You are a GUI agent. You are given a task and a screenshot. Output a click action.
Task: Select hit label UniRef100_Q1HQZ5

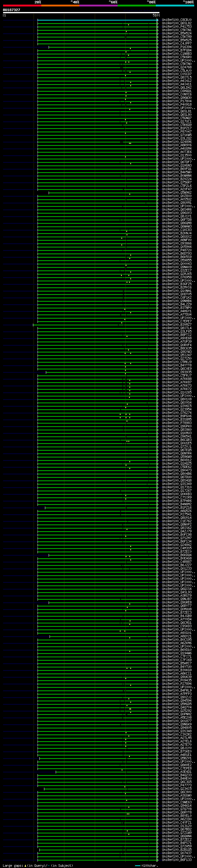click(177, 463)
